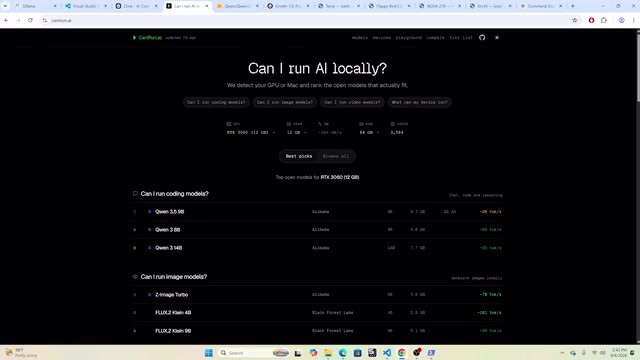Open Microsoft Edge from taskbar
640x360 pixels.
tap(342, 353)
